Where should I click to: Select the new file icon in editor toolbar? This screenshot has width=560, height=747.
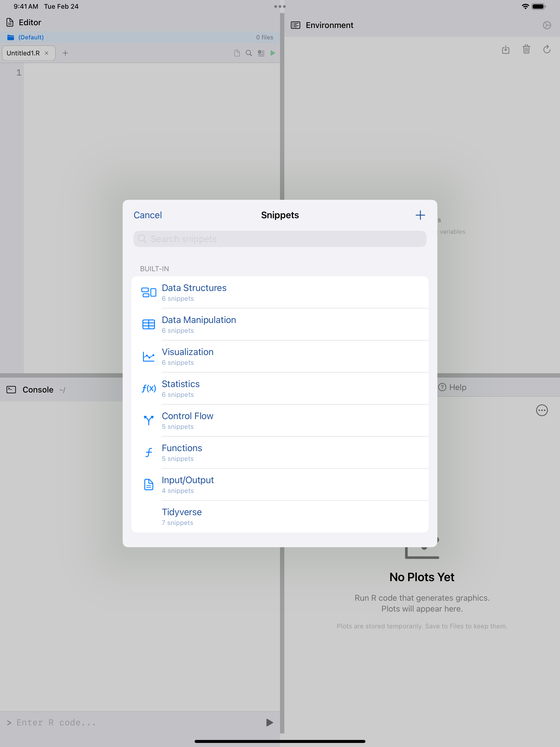(x=237, y=53)
